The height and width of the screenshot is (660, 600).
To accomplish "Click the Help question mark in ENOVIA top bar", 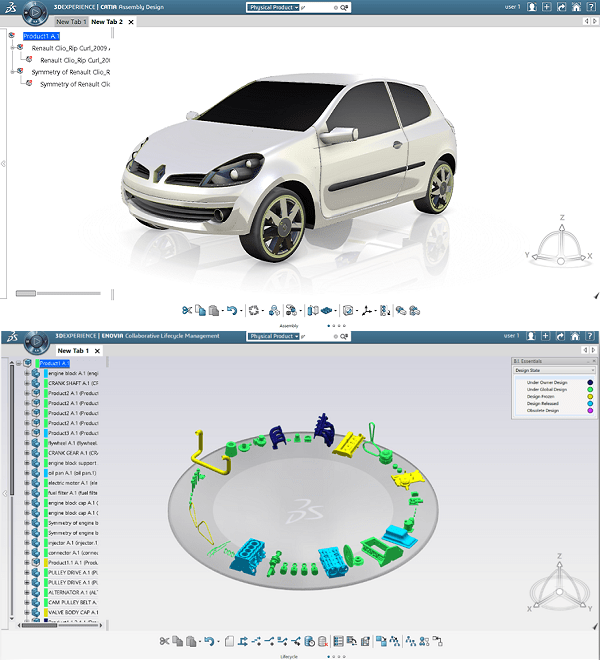I will 590,336.
